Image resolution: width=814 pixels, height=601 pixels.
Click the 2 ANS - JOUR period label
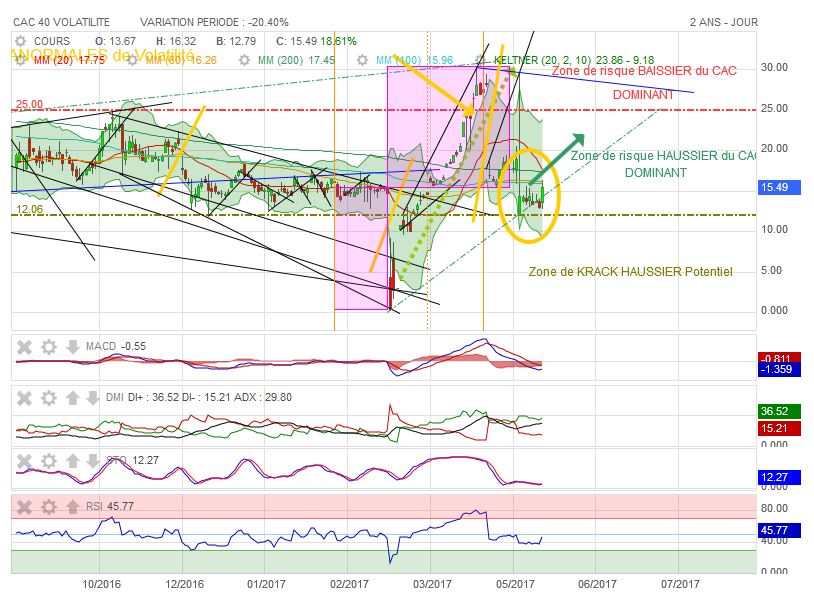724,22
